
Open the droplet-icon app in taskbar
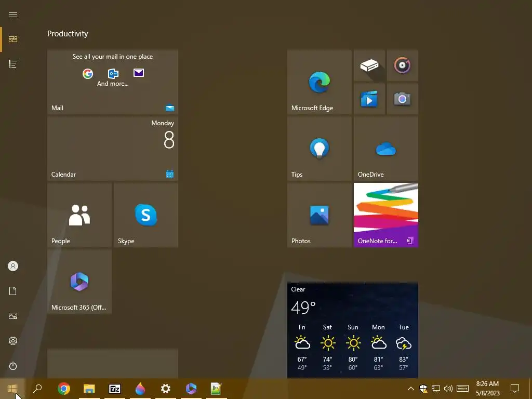(x=140, y=389)
